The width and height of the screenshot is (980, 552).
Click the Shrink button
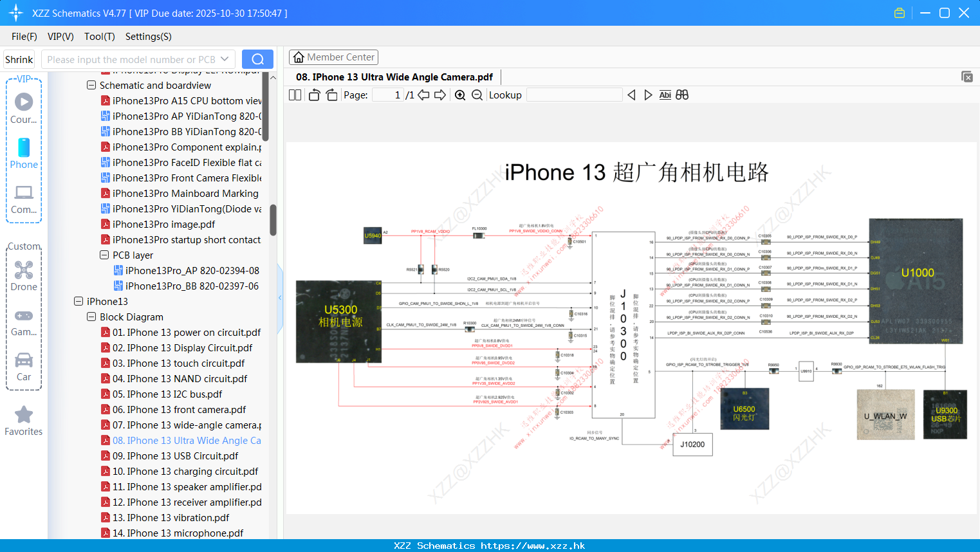(x=19, y=59)
